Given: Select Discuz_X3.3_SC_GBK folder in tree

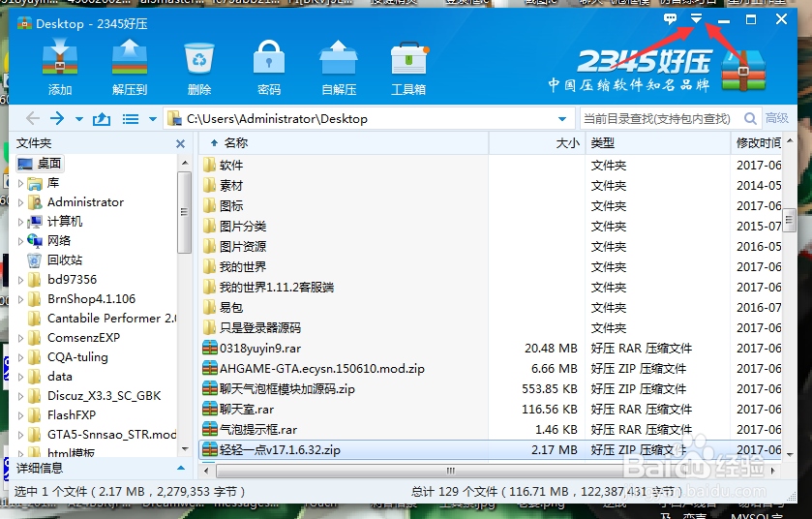Looking at the screenshot, I should tap(94, 396).
